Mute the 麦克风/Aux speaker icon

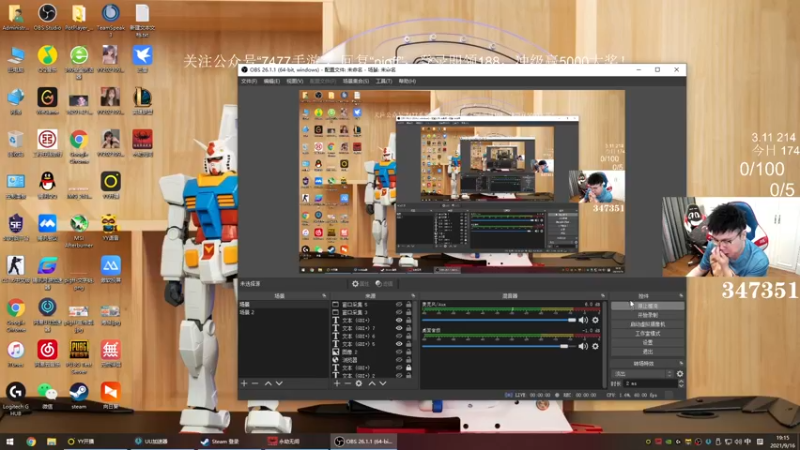583,320
